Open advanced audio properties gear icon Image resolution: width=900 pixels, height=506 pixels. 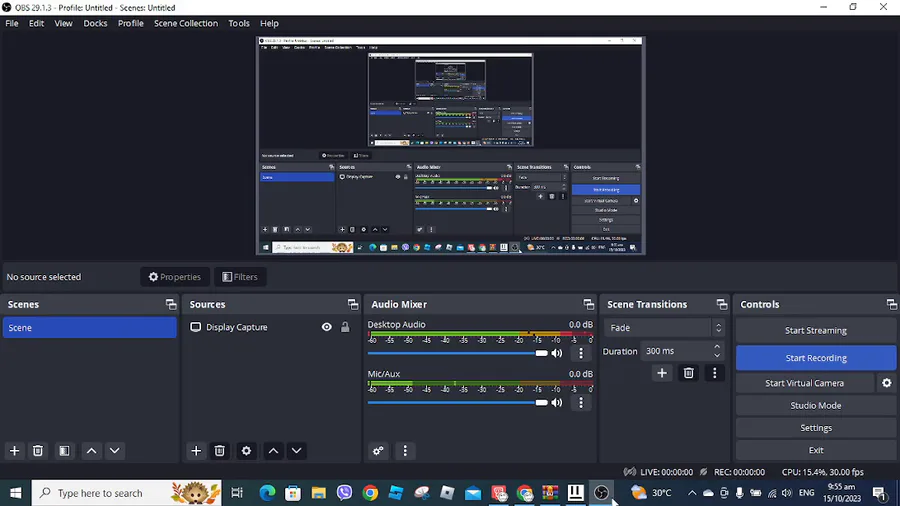point(378,451)
